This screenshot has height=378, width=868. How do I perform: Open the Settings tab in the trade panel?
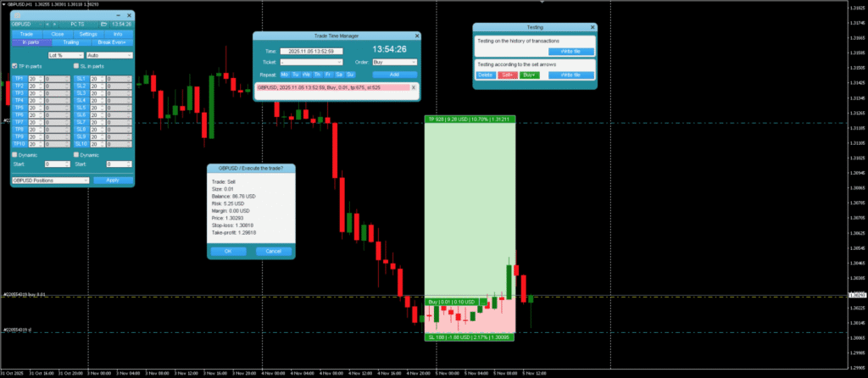88,34
